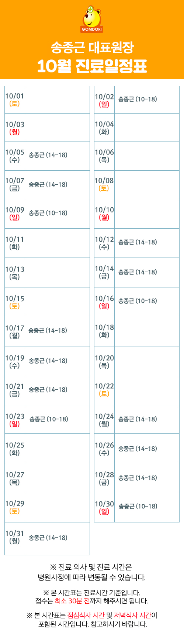Click 송종근 (10-18) entry for 10/16
The height and width of the screenshot is (644, 184).
tap(138, 301)
